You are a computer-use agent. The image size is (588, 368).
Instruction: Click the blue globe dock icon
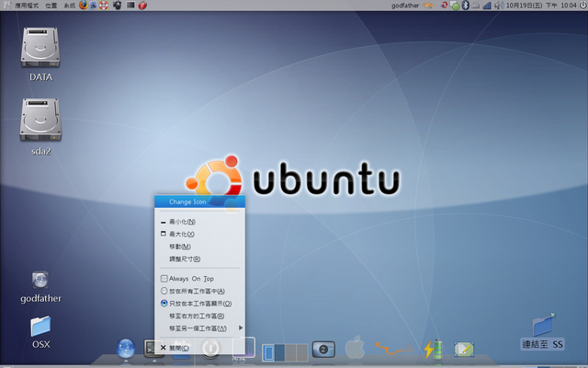(x=126, y=348)
